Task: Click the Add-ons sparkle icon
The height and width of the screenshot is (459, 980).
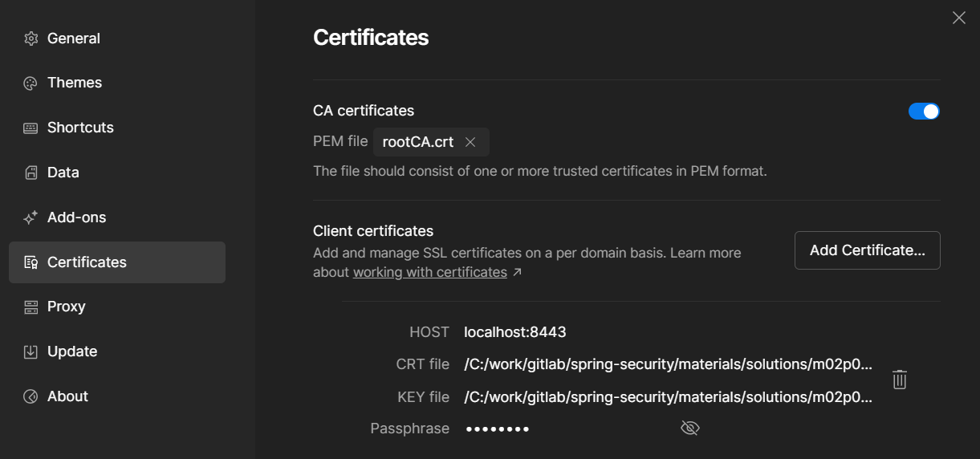Action: 30,217
